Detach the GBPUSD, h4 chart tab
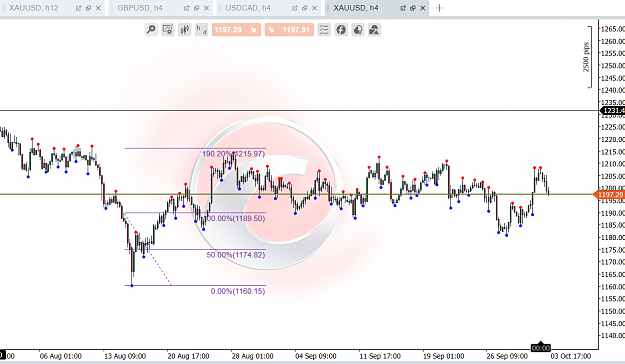The image size is (625, 364). (x=187, y=8)
